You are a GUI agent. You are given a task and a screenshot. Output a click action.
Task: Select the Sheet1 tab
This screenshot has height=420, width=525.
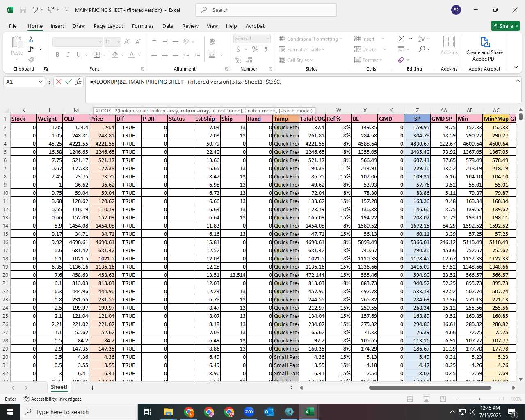point(59,387)
